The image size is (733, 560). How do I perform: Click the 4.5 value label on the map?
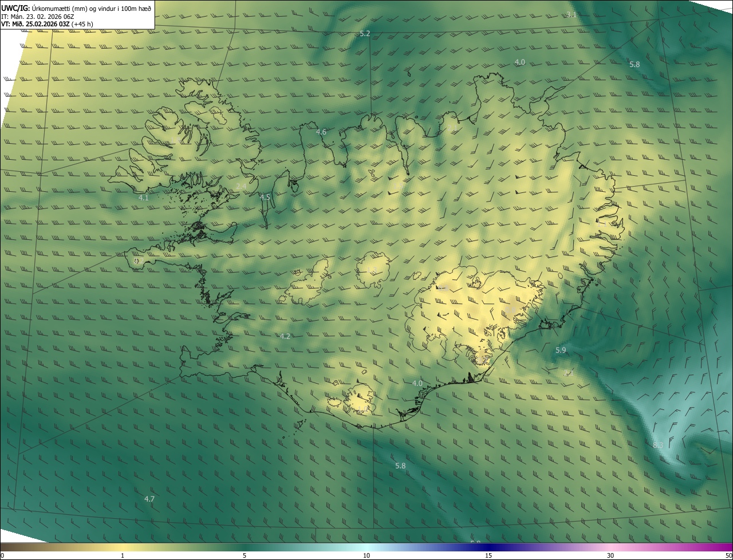[265, 198]
